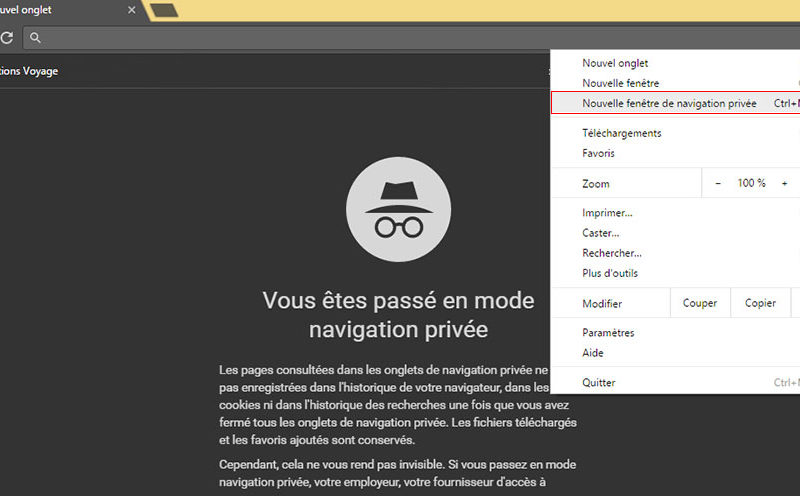Image resolution: width=800 pixels, height=496 pixels.
Task: Click Quitter to exit Chrome
Action: click(599, 383)
